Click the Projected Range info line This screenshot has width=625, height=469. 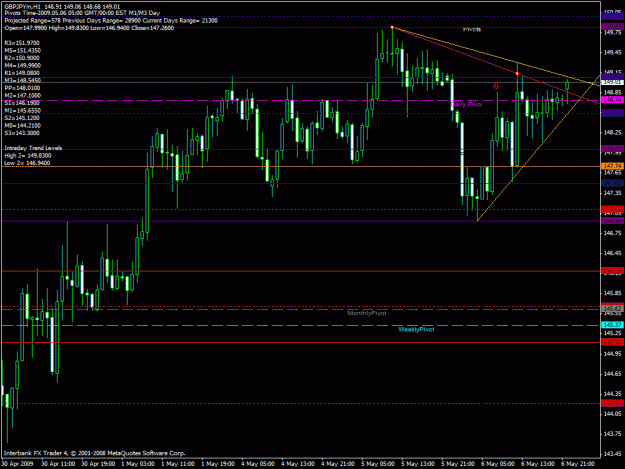coord(111,20)
